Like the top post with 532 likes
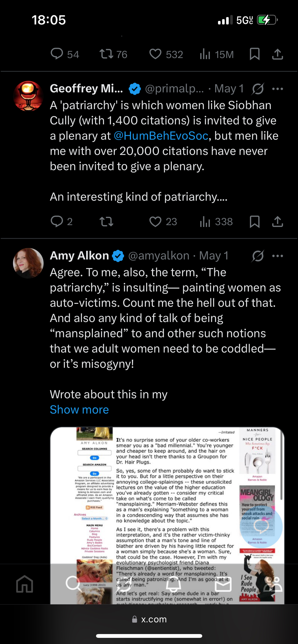 (x=155, y=54)
